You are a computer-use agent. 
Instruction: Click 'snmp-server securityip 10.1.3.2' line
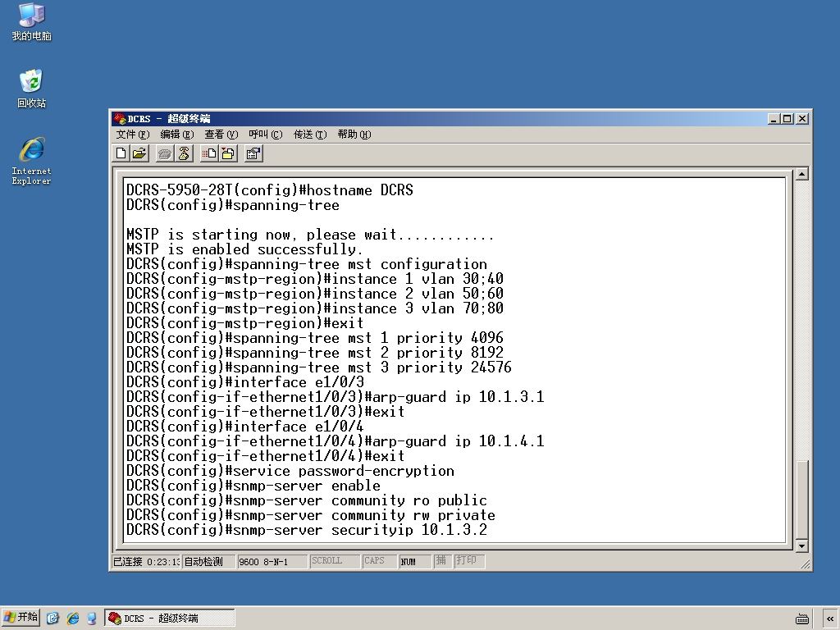tap(307, 530)
